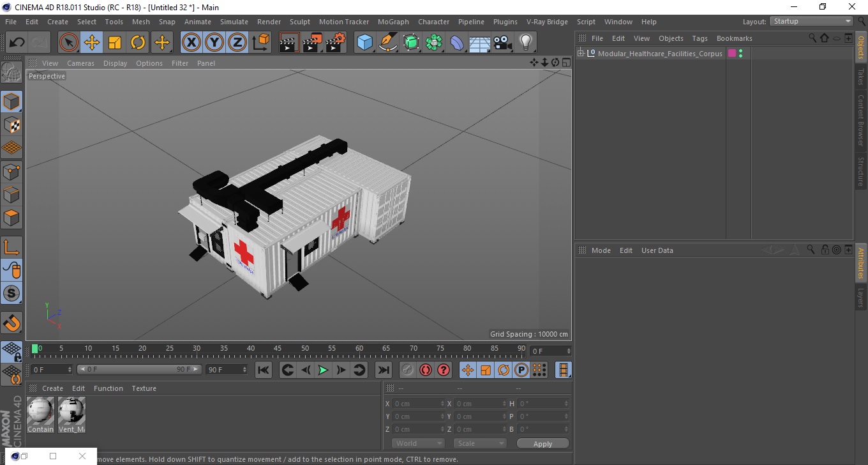Add a Subdivision Surface generator
This screenshot has width=868, height=465.
pyautogui.click(x=411, y=43)
